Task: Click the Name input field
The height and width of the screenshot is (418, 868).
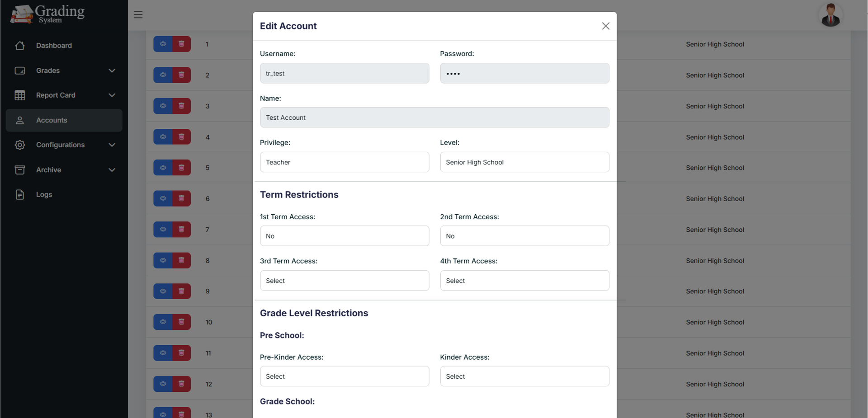Action: pos(434,117)
